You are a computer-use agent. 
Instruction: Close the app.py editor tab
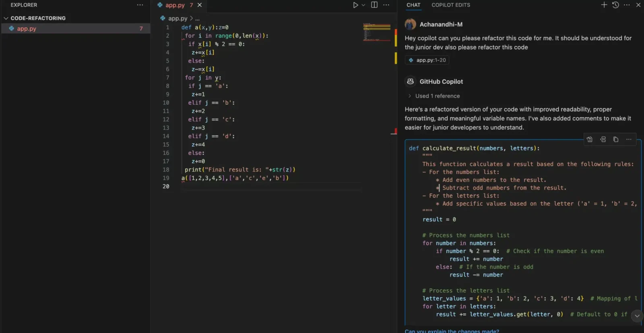(200, 5)
